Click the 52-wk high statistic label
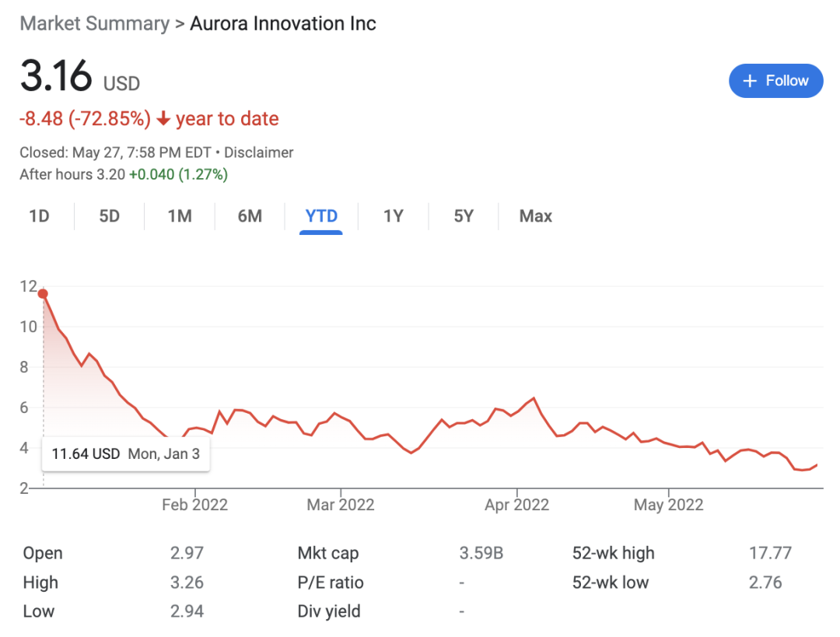 tap(613, 554)
